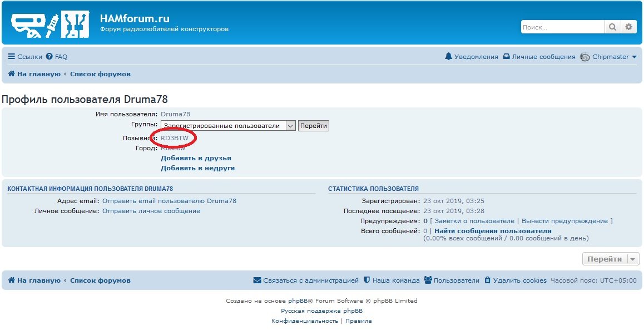This screenshot has width=644, height=335.
Task: Open the user groups select box
Action: coord(228,126)
